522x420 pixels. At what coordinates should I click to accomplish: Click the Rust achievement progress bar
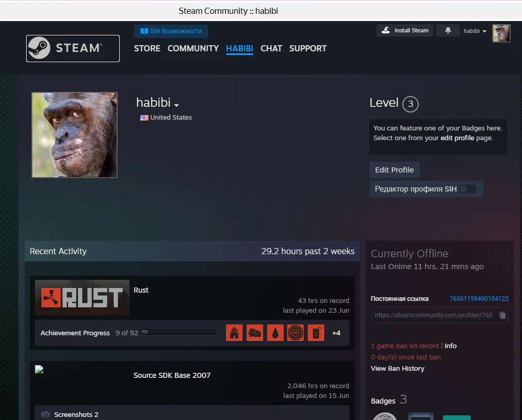click(x=179, y=332)
